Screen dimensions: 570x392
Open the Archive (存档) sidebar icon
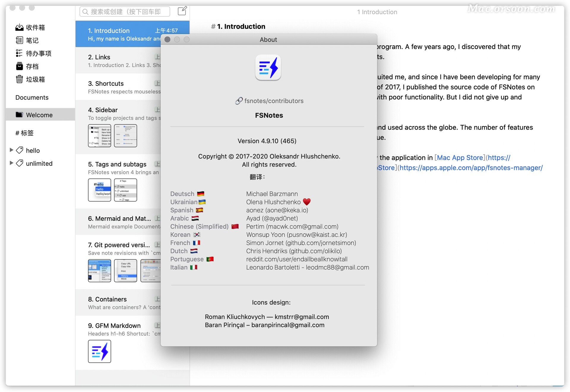19,66
